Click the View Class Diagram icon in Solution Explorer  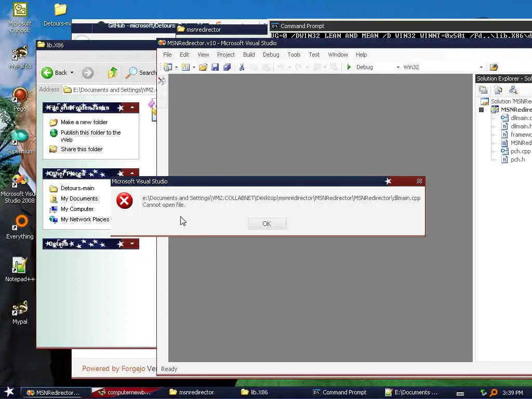tap(513, 90)
